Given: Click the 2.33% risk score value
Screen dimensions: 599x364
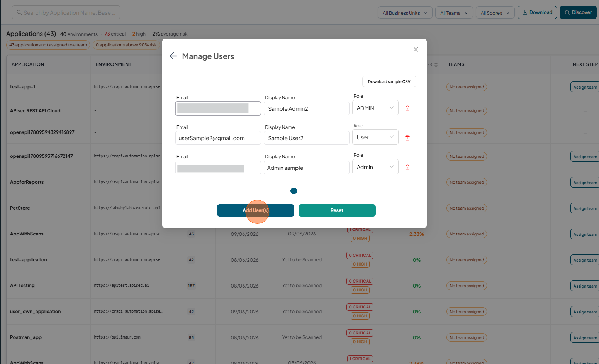Looking at the screenshot, I should (417, 234).
